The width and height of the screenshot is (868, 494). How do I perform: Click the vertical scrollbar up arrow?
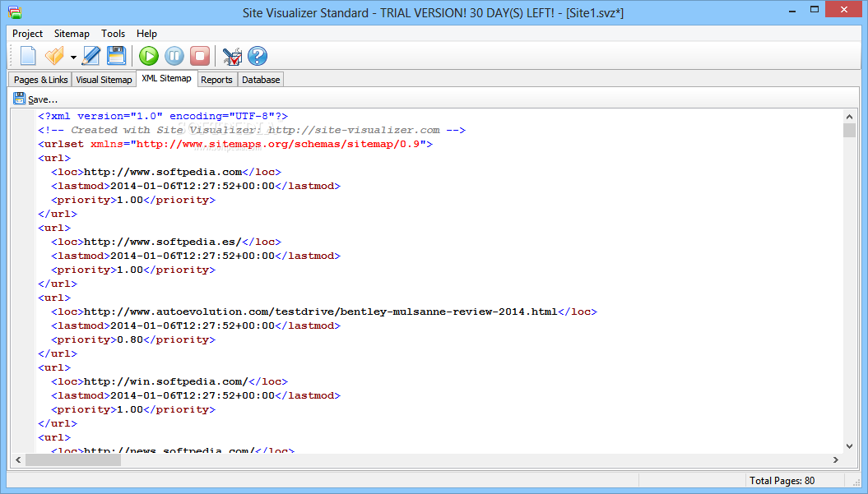click(x=849, y=116)
